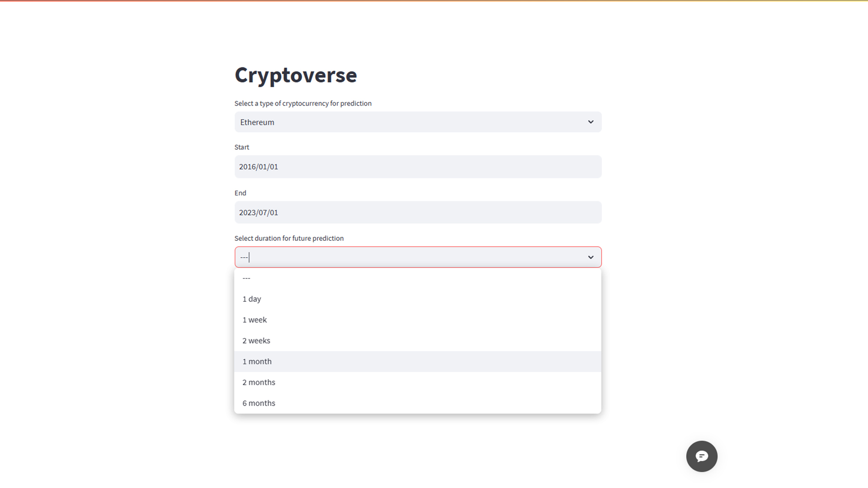Select the 2 months duration option
This screenshot has width=868, height=488.
click(x=259, y=382)
